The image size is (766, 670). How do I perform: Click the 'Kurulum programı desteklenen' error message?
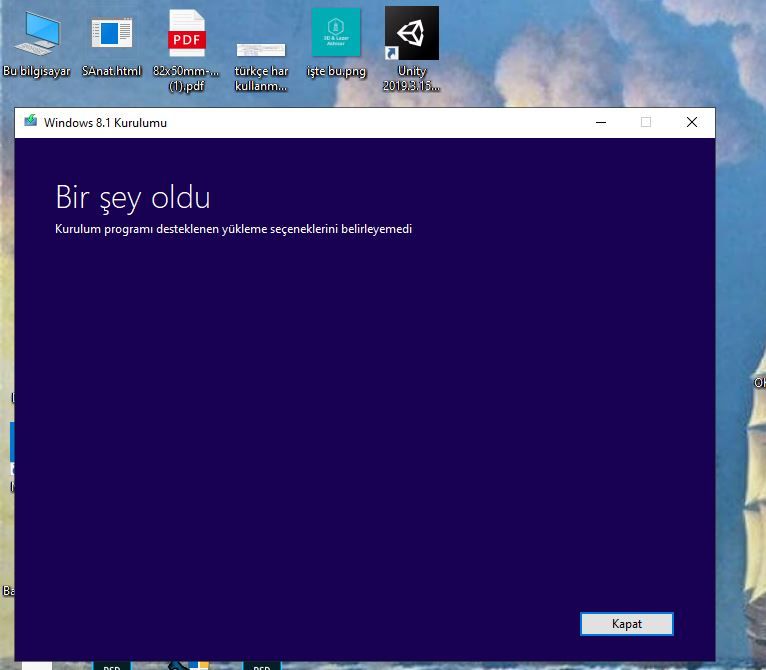pos(234,229)
